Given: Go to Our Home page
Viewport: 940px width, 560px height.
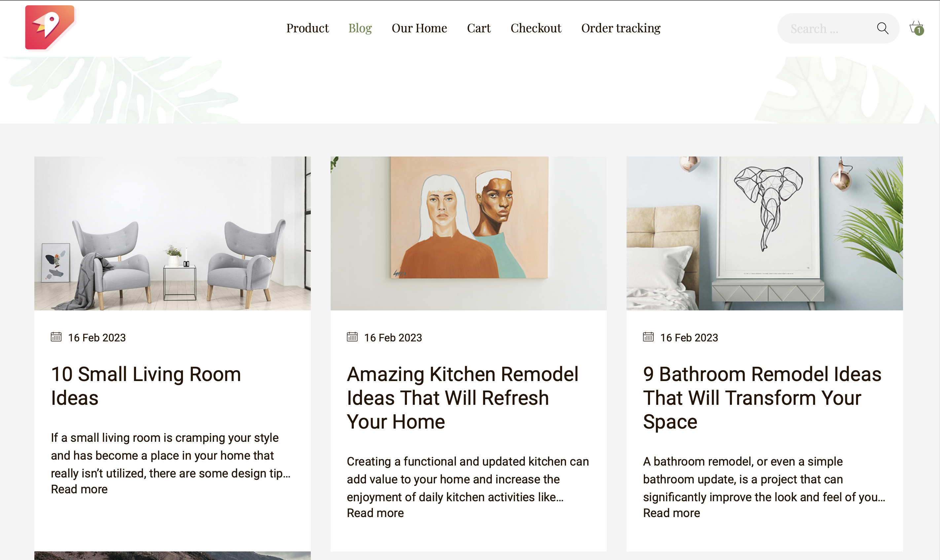Looking at the screenshot, I should coord(419,28).
